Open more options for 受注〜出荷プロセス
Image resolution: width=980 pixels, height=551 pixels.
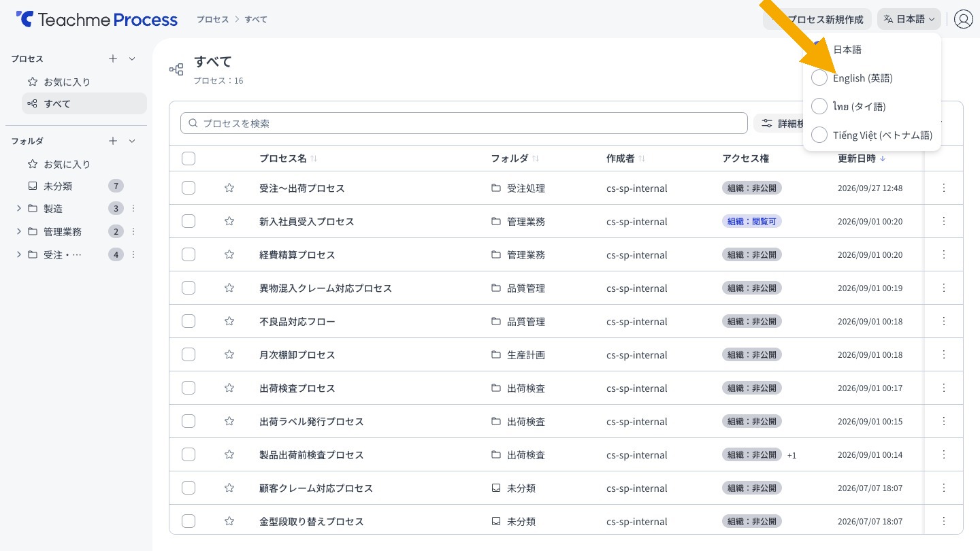pyautogui.click(x=944, y=188)
